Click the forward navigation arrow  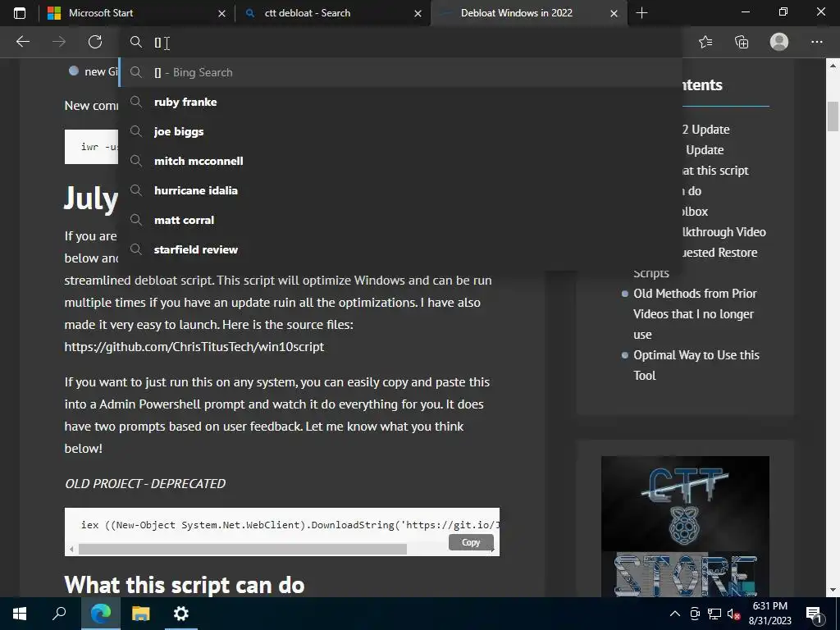pyautogui.click(x=59, y=42)
